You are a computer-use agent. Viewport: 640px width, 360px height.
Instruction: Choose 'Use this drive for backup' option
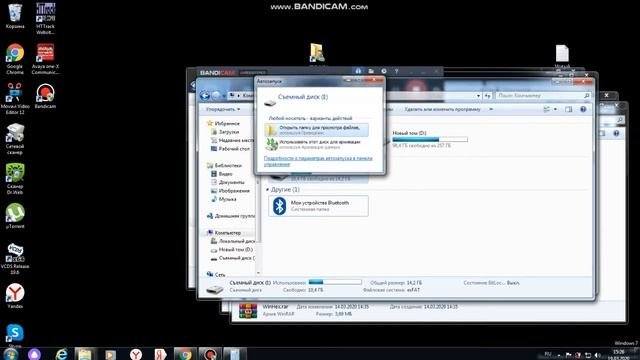[x=316, y=144]
